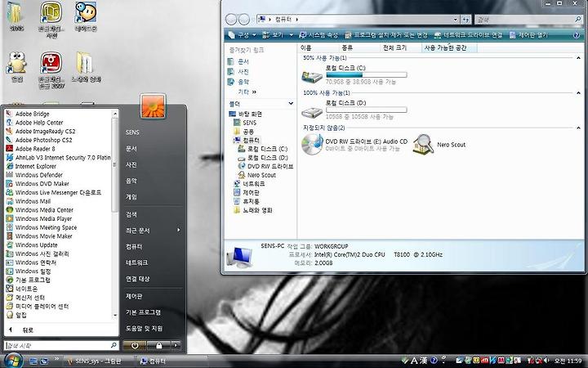Open the 구성 dropdown in Explorer toolbar

click(243, 35)
